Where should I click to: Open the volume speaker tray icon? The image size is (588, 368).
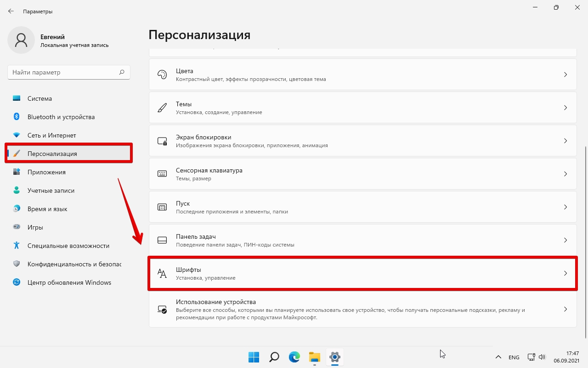click(x=542, y=357)
